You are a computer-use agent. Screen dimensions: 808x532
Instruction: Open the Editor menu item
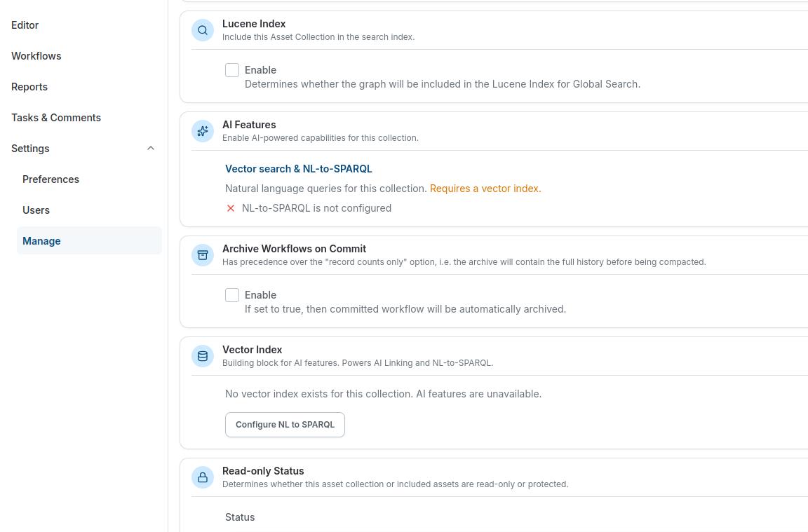click(25, 25)
